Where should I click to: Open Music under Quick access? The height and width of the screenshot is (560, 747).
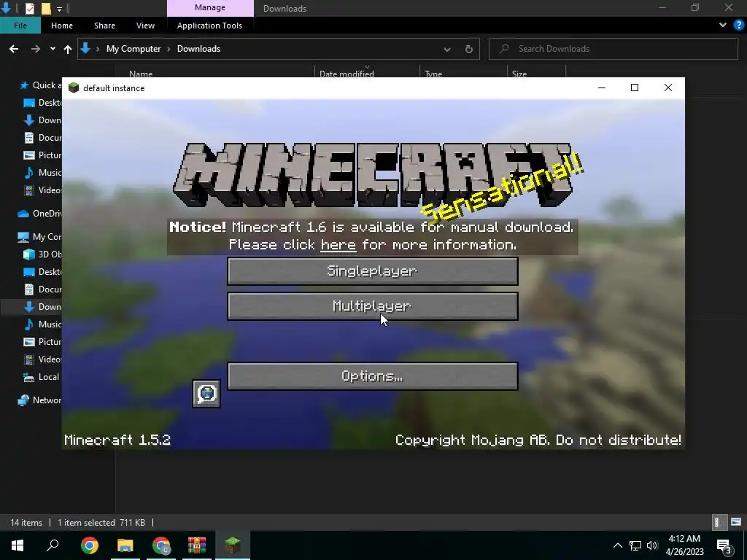tap(43, 172)
